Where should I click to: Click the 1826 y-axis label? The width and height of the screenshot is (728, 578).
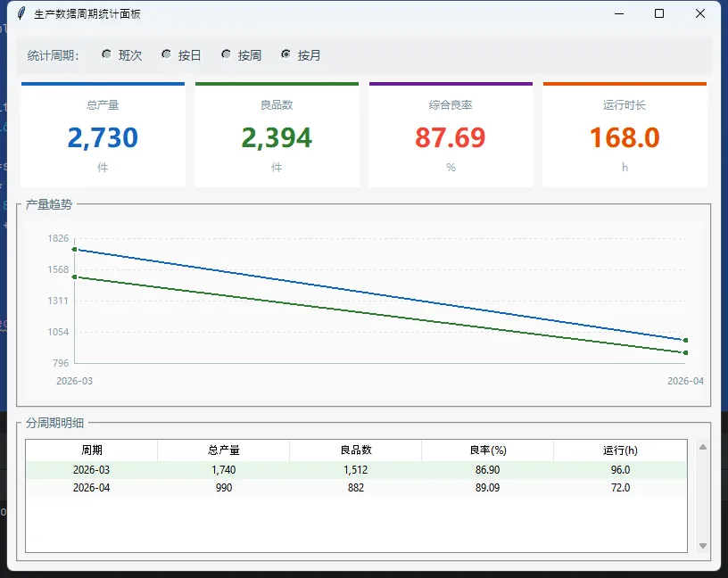pyautogui.click(x=58, y=239)
